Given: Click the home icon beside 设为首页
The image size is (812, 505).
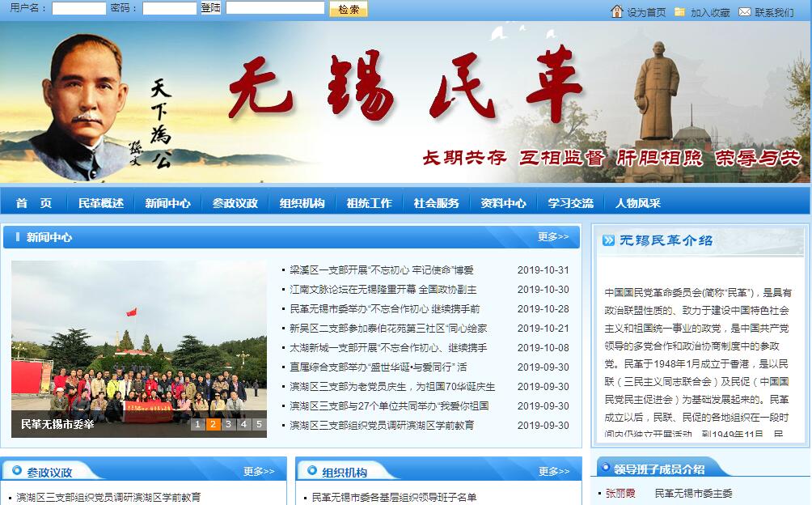Looking at the screenshot, I should pos(617,11).
